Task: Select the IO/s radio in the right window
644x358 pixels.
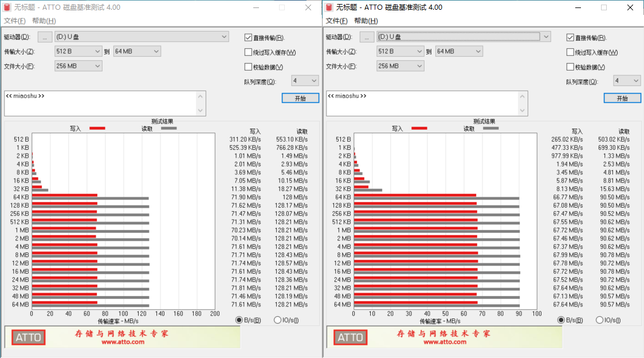Action: tap(600, 320)
